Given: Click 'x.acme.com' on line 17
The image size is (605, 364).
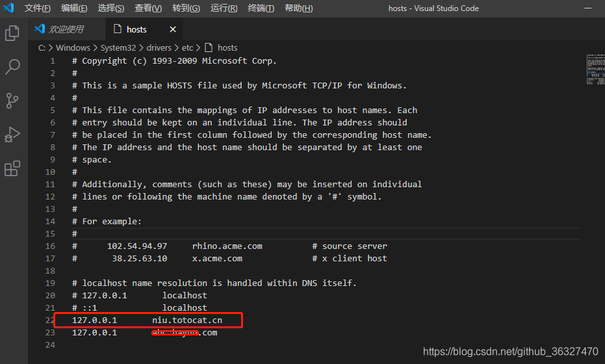Looking at the screenshot, I should pyautogui.click(x=217, y=259).
